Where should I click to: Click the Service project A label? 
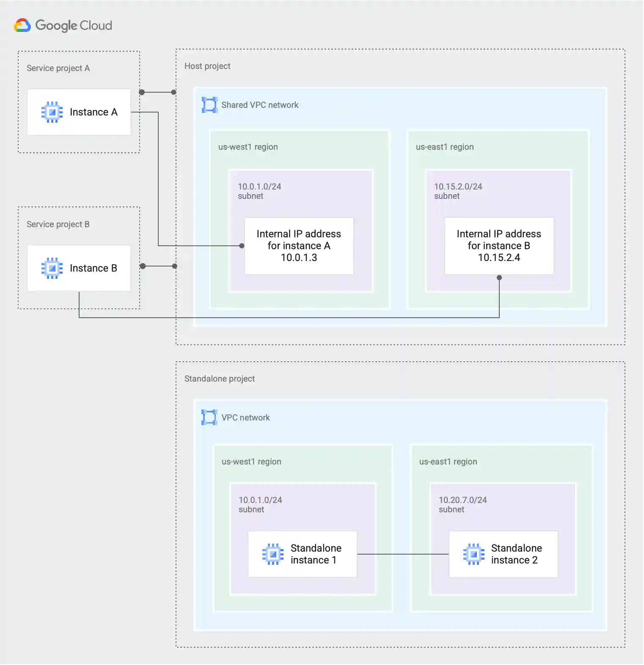pos(58,68)
